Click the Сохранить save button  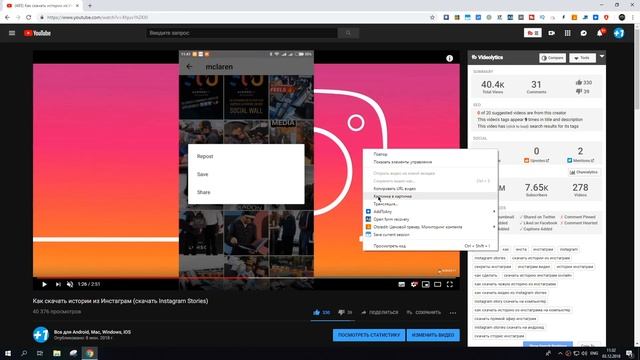tap(424, 312)
